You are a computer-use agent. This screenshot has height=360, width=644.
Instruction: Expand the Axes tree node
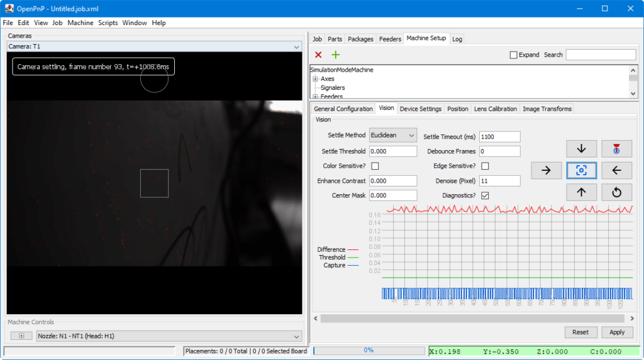click(316, 79)
